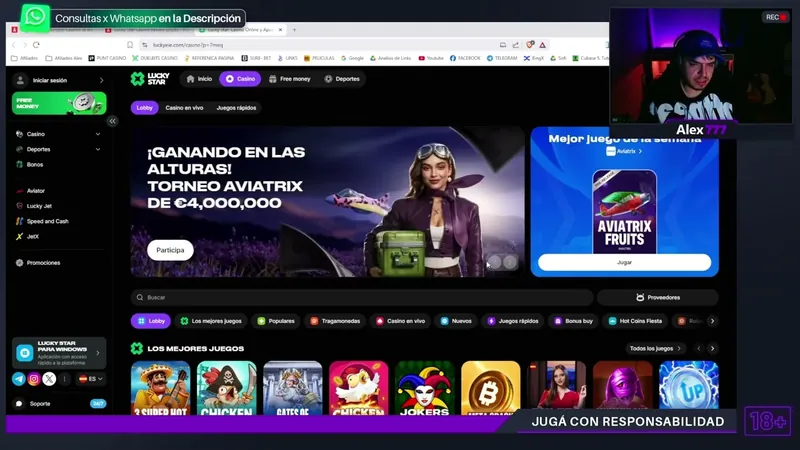The image size is (800, 450).
Task: Go back in browser toolbar
Action: point(14,45)
